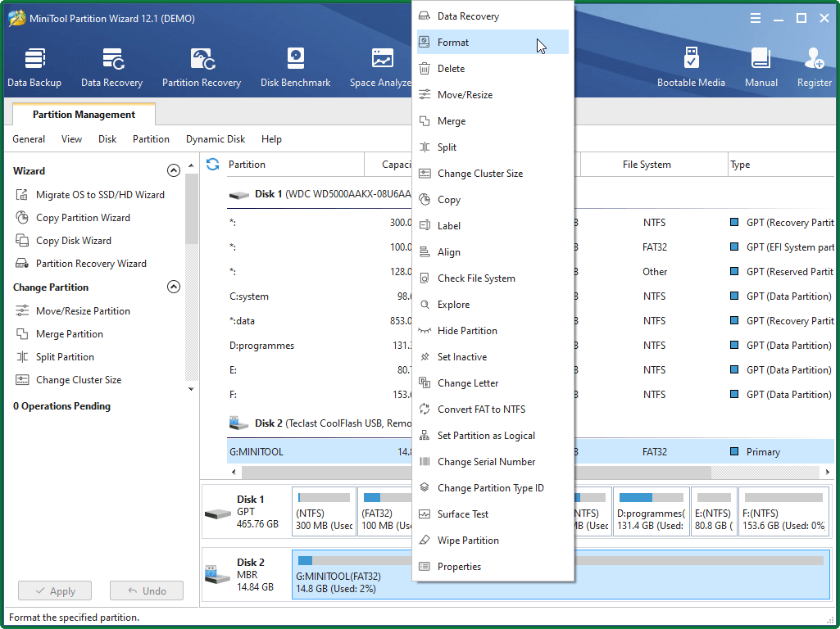Viewport: 840px width, 629px height.
Task: Open the Help menu
Action: click(x=271, y=139)
